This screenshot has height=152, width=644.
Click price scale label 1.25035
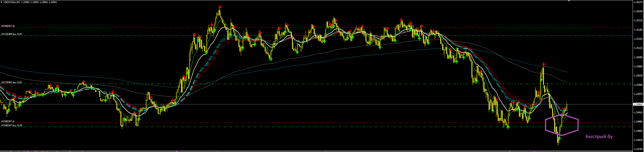click(638, 76)
